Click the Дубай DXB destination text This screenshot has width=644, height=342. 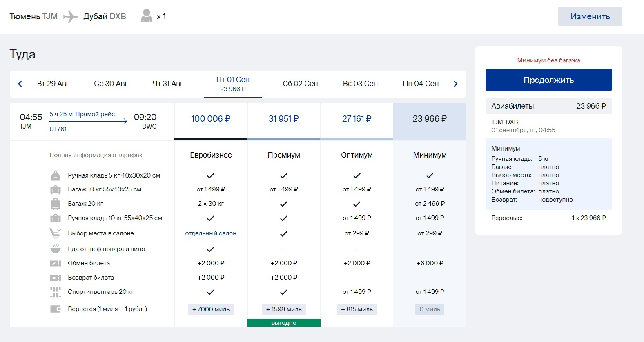tap(105, 16)
